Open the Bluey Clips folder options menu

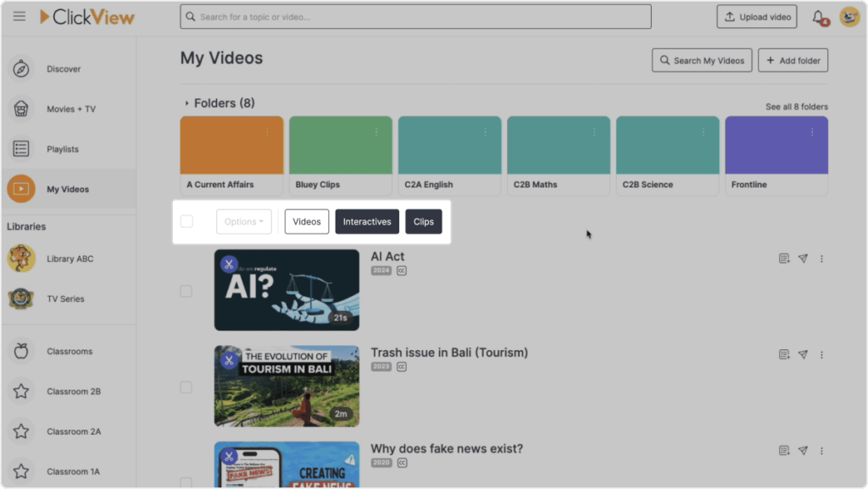(376, 131)
